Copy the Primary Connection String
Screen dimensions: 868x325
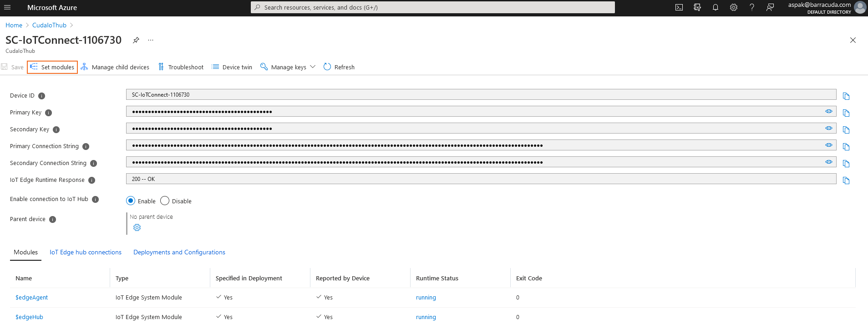[846, 147]
